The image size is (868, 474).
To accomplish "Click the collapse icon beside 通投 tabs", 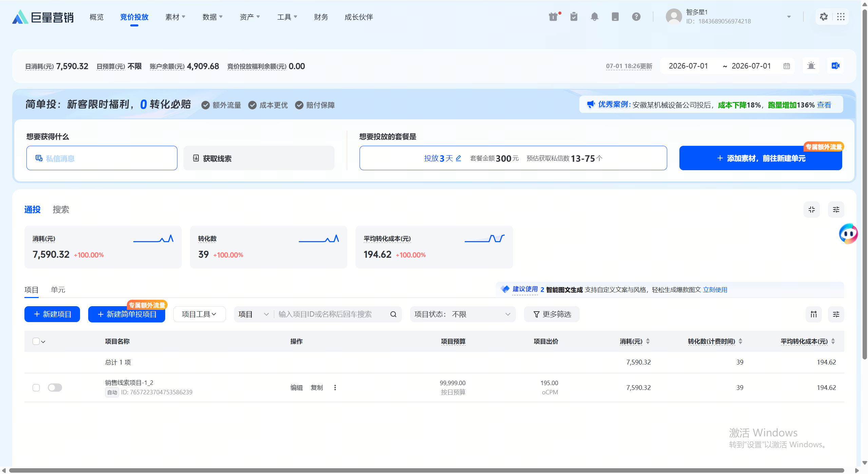I will (811, 210).
